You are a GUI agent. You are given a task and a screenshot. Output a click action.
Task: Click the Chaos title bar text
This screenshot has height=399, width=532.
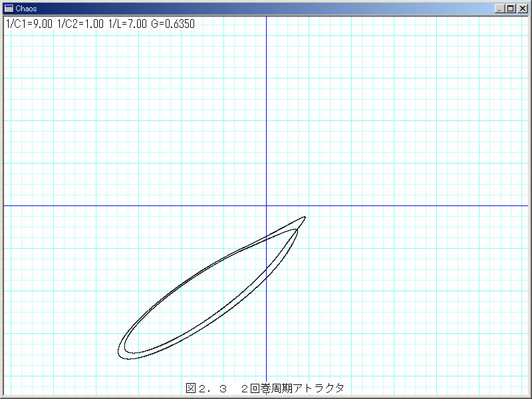click(26, 9)
